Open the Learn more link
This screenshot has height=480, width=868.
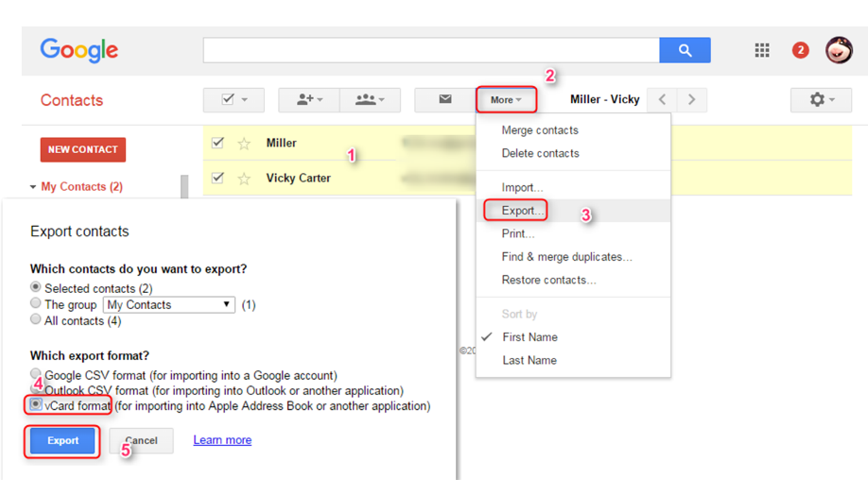click(x=222, y=440)
